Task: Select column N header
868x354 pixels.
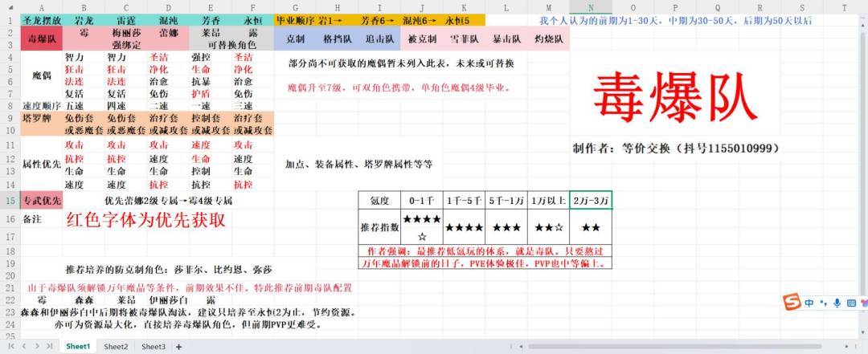Action: click(591, 7)
